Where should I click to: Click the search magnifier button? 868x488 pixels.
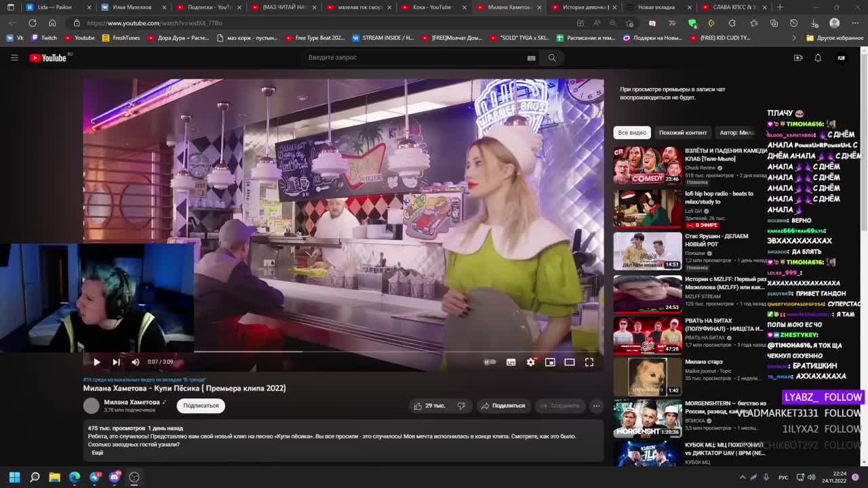[552, 58]
